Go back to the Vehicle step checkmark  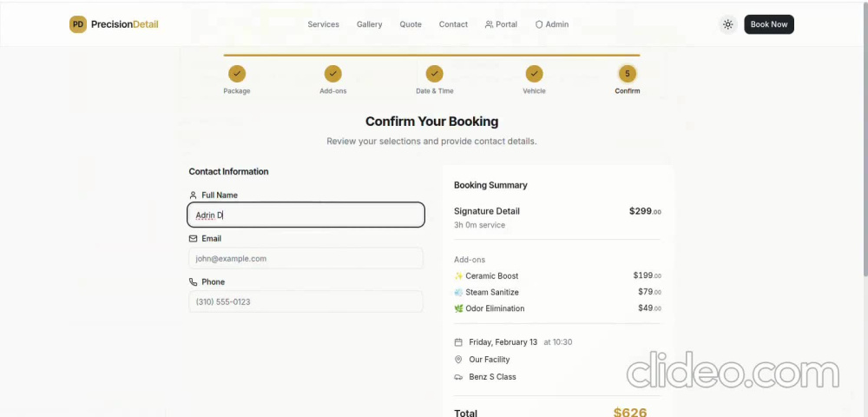pyautogui.click(x=534, y=73)
